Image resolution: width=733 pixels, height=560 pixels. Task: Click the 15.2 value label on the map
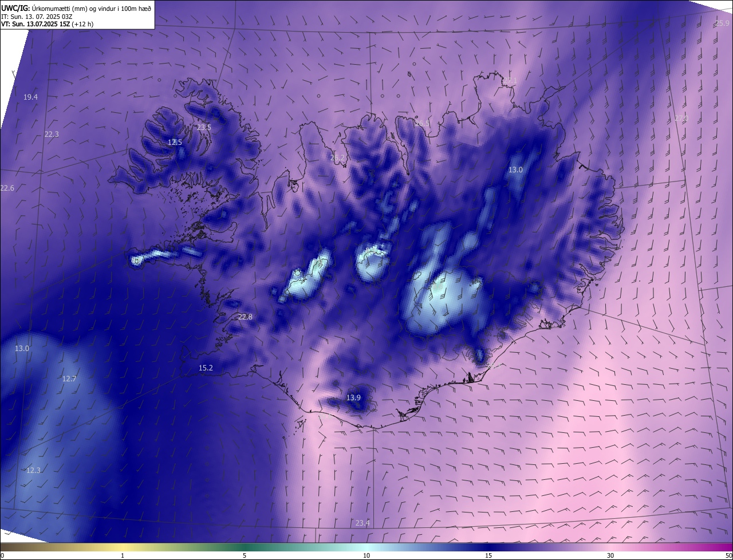[x=206, y=368]
